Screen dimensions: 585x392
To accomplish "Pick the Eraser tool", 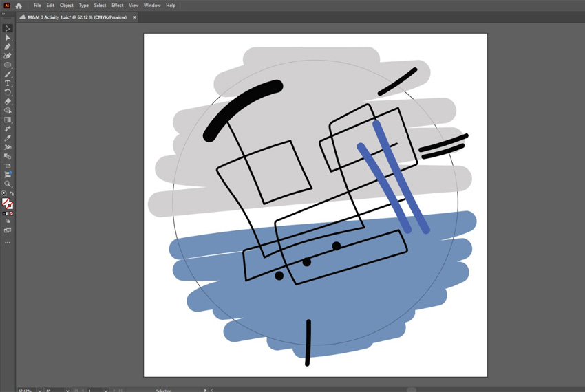I will 8,101.
